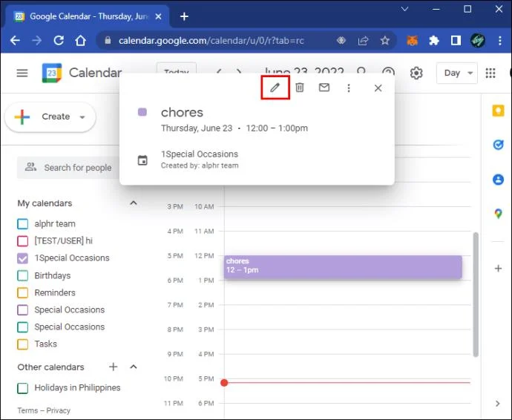Viewport: 512px width, 420px height.
Task: Open the Privacy link
Action: tap(58, 410)
